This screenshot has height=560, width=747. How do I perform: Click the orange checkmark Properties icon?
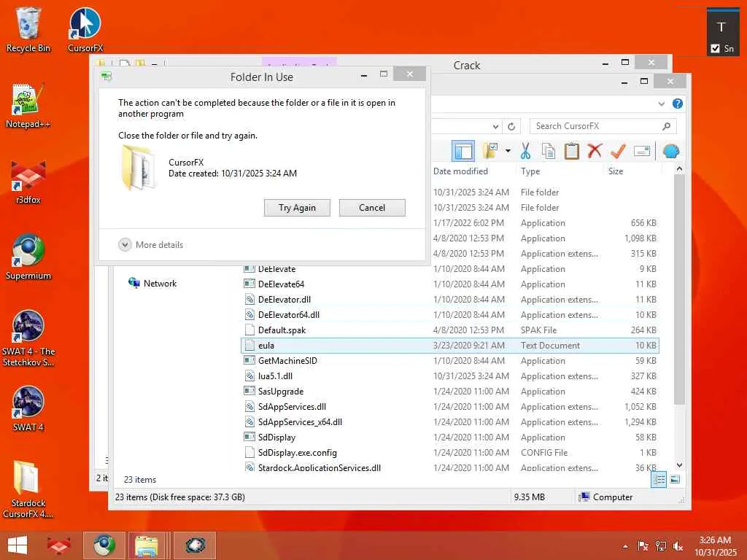tap(618, 152)
